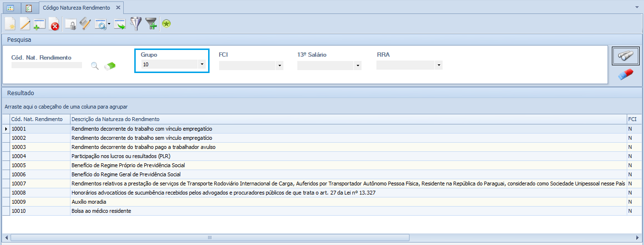Click the new record blank page icon
Image resolution: width=644 pixels, height=245 pixels.
point(10,24)
